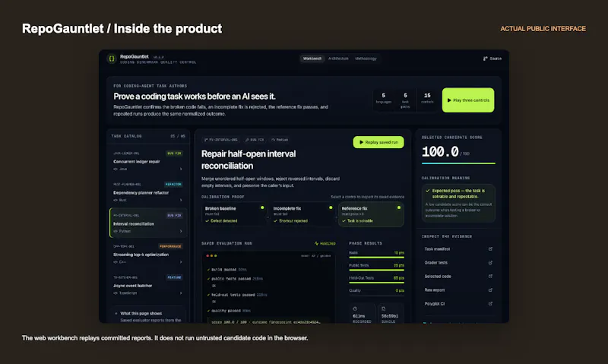Click external-link icon next to Polyglot CI

490,303
